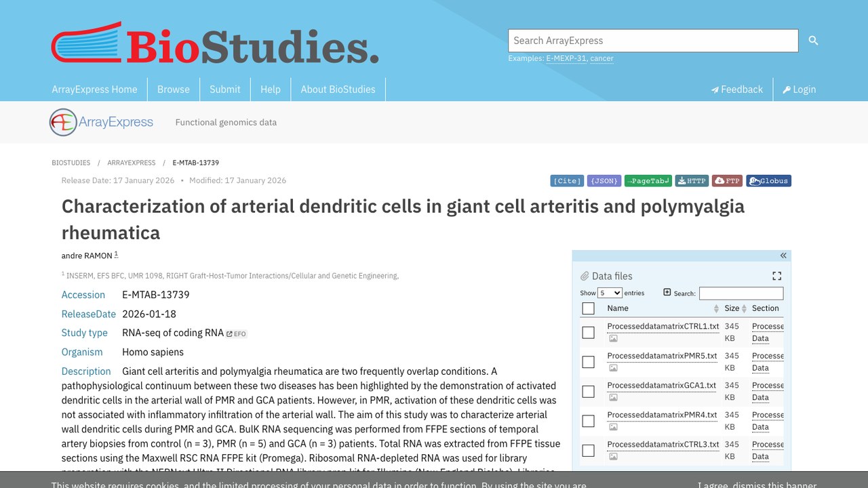Viewport: 868px width, 488px height.
Task: Open the EFO ontology link icon
Action: point(237,333)
